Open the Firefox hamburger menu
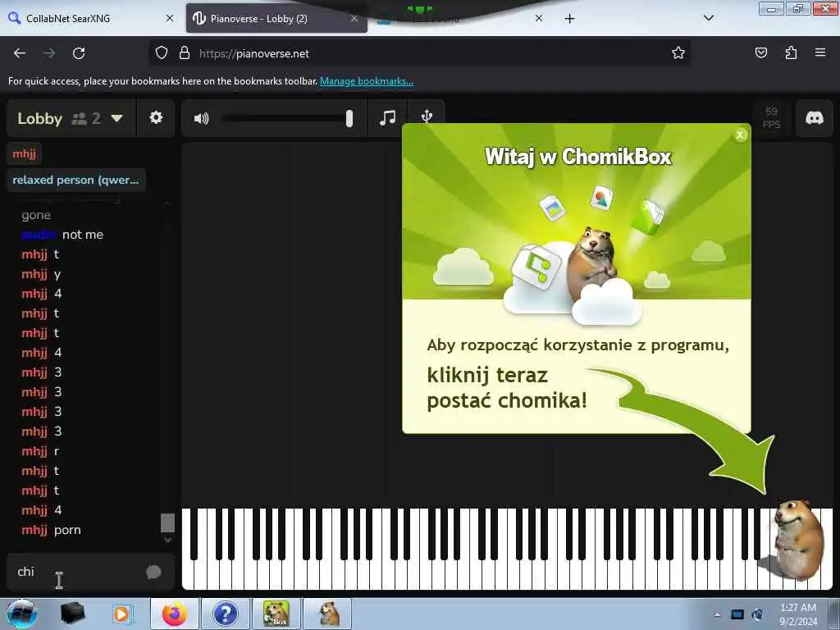 [820, 52]
